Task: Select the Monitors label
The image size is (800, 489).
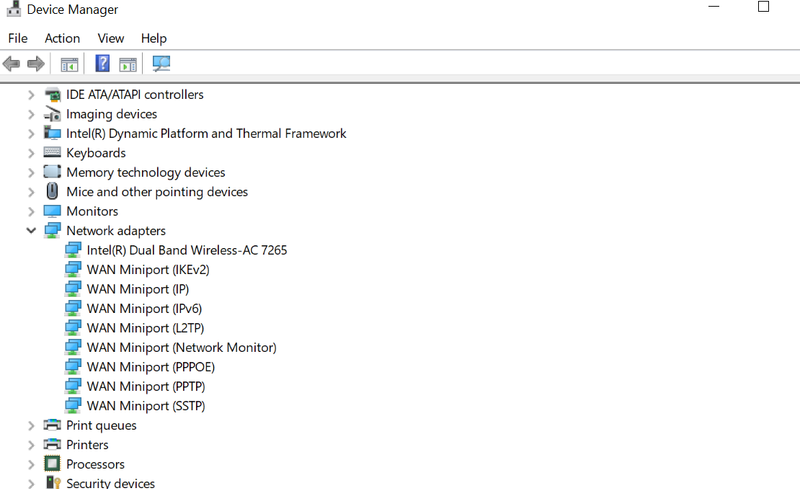Action: point(92,211)
